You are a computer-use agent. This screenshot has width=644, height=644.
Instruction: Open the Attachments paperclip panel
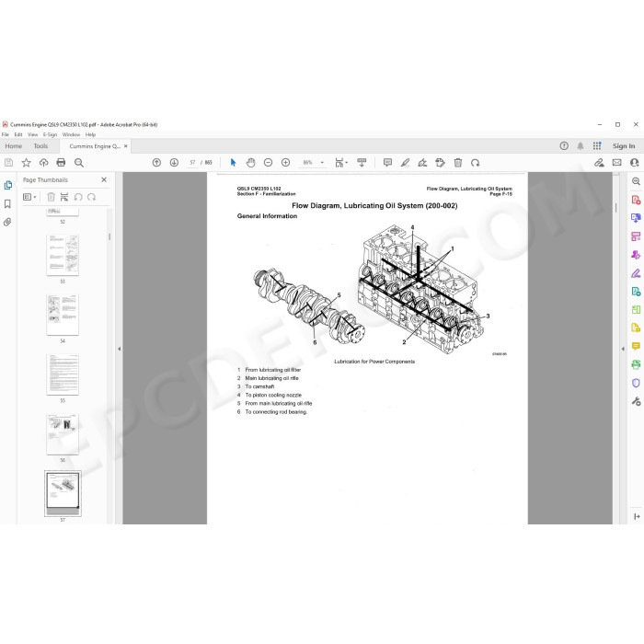[x=7, y=223]
